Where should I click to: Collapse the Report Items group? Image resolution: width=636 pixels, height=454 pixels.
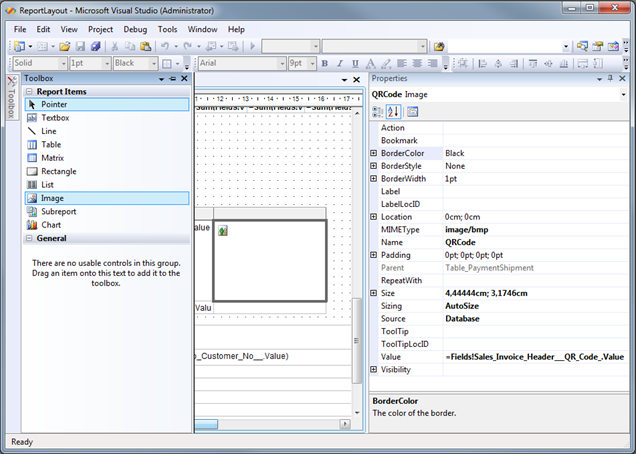point(29,92)
